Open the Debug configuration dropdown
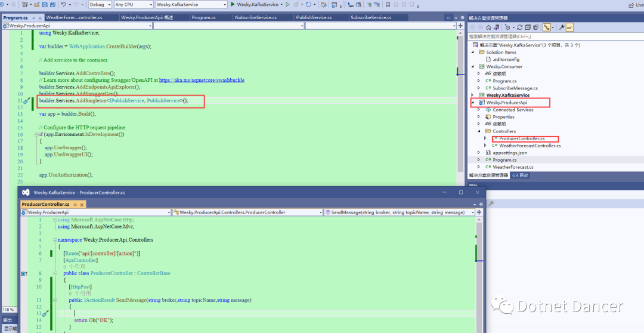Viewport: 644px width, 333px height. 100,5
